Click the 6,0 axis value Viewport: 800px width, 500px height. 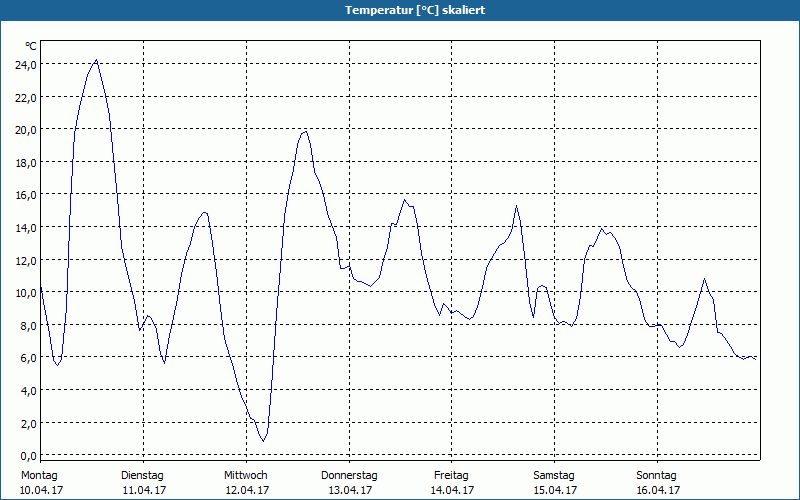click(28, 358)
